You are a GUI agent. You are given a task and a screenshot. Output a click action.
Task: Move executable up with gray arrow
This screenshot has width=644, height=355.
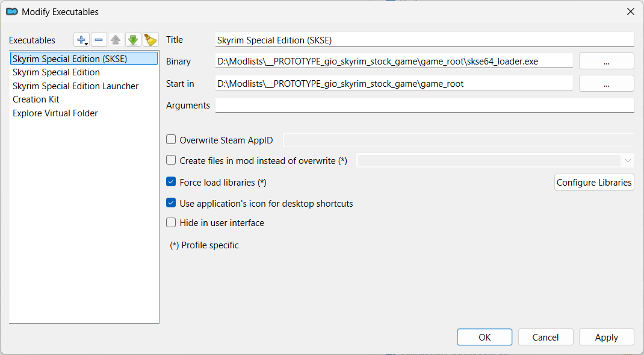pyautogui.click(x=116, y=40)
